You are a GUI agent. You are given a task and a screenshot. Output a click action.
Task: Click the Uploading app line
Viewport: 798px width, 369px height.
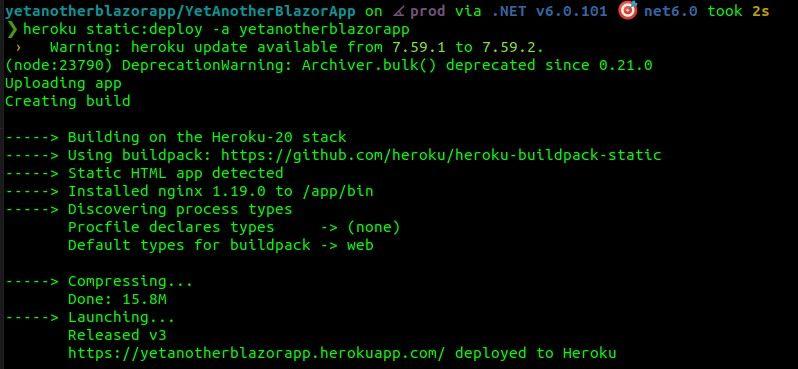point(63,83)
